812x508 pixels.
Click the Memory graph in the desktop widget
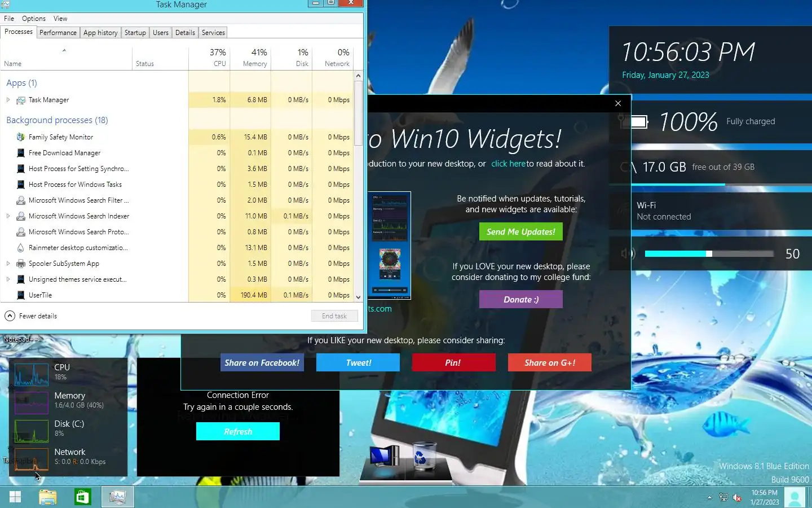[32, 403]
